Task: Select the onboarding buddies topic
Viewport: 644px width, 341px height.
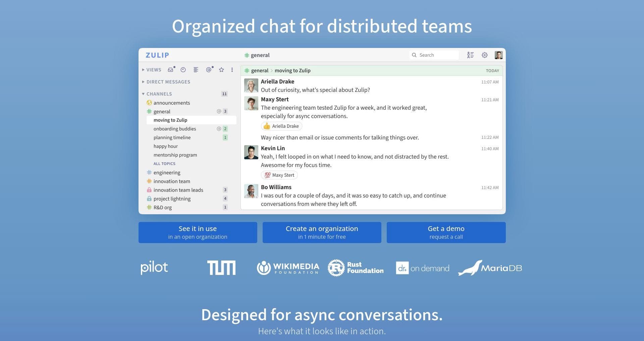Action: (175, 129)
